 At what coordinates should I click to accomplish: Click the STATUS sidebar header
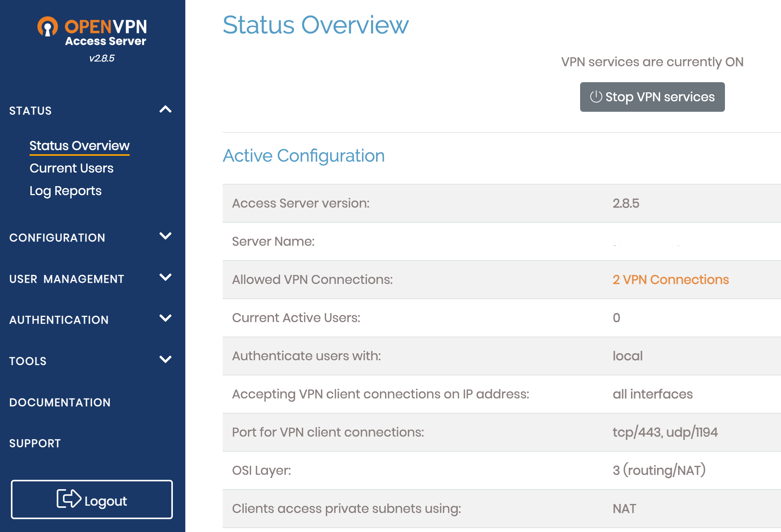[30, 110]
